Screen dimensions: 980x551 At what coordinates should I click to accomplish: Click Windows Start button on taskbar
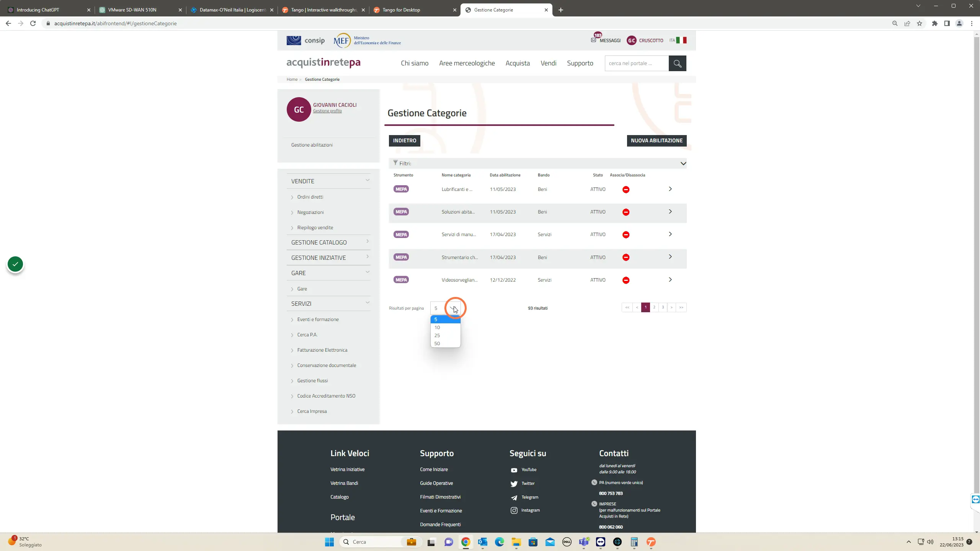[x=329, y=542]
